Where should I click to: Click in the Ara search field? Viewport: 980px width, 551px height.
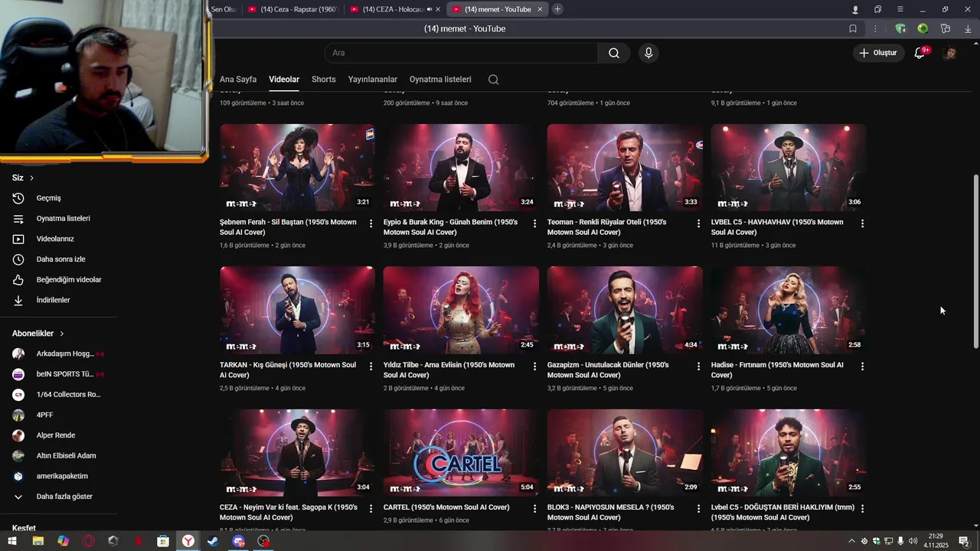coord(461,53)
